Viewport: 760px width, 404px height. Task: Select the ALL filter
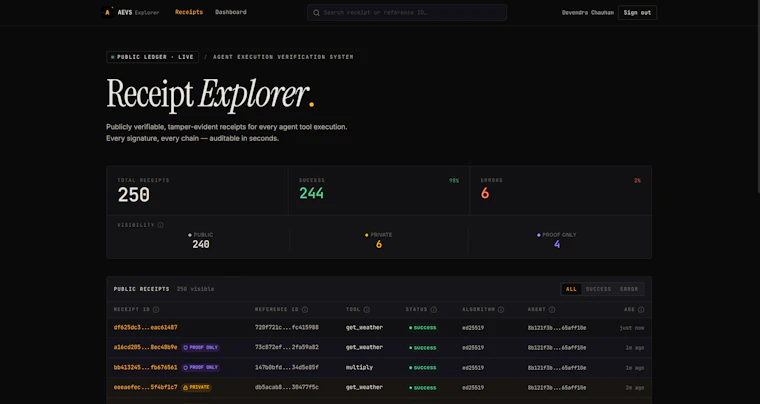(x=571, y=289)
